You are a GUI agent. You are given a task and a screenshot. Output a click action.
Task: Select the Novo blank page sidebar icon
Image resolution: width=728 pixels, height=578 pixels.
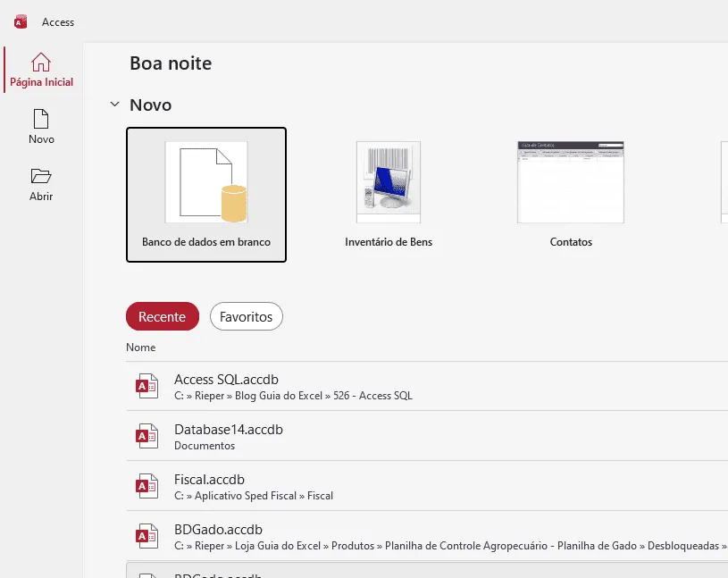coord(41,119)
